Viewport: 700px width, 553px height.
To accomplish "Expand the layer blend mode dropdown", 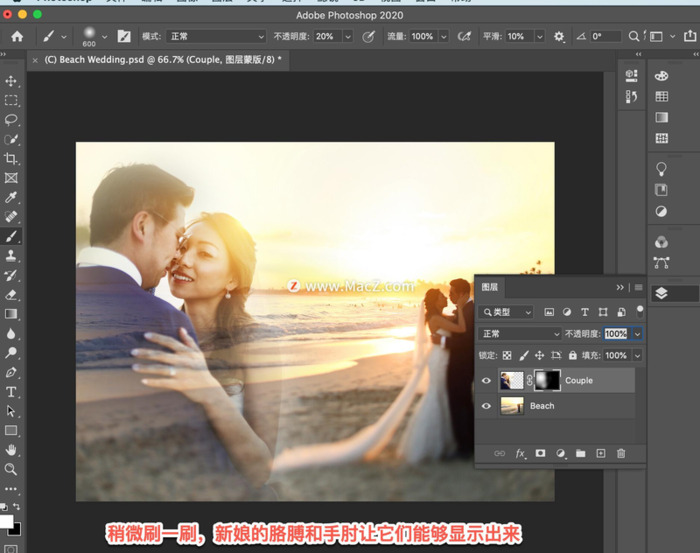I will (x=520, y=334).
